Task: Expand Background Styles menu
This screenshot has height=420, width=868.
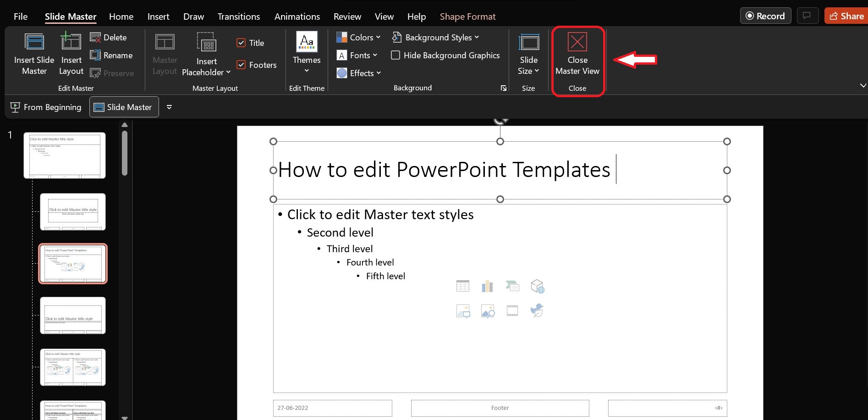Action: click(x=436, y=38)
